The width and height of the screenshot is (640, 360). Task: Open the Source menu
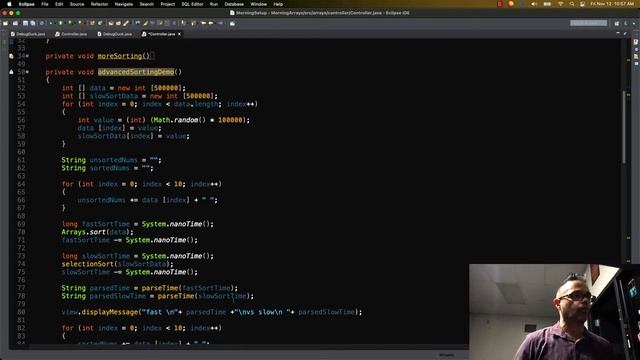click(77, 4)
